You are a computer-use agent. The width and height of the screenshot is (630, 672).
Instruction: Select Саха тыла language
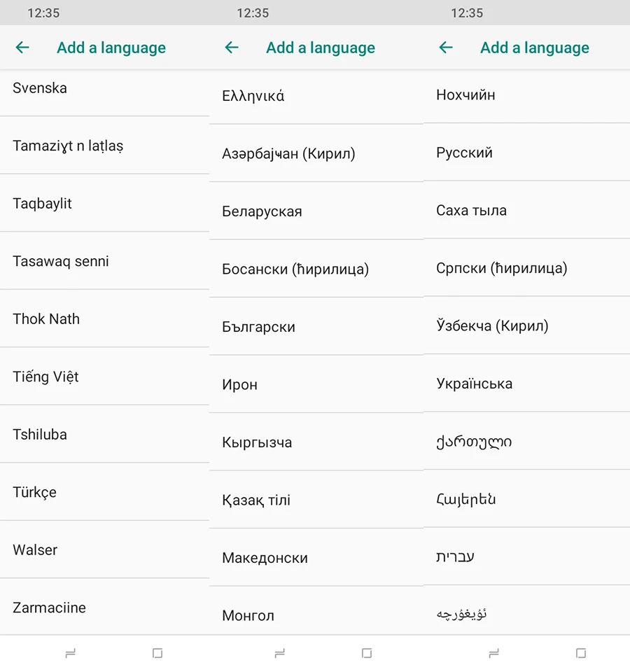526,210
